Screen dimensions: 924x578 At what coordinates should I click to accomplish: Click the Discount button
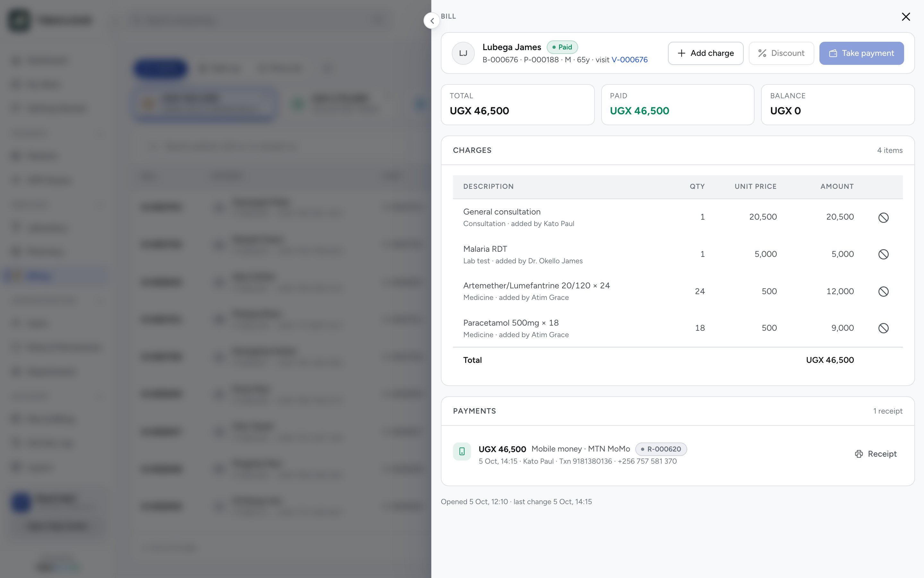pyautogui.click(x=781, y=53)
